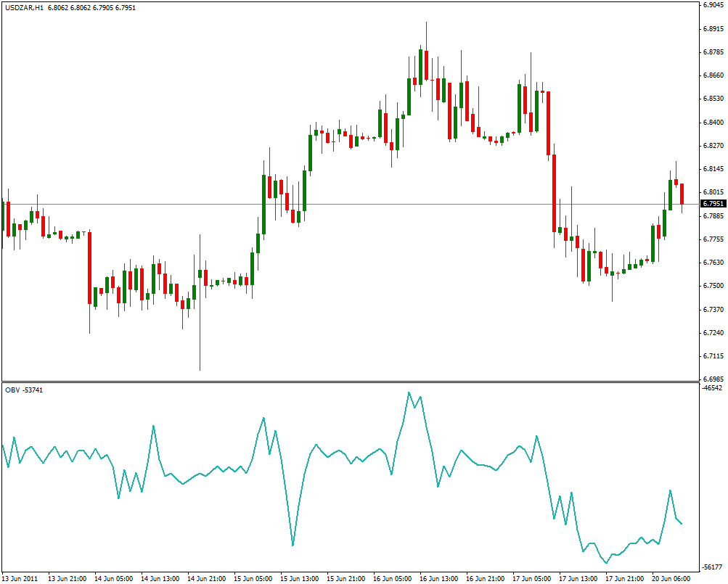Screen dimensions: 728x584
Task: Click the 6.8270 price axis label
Action: 713,145
